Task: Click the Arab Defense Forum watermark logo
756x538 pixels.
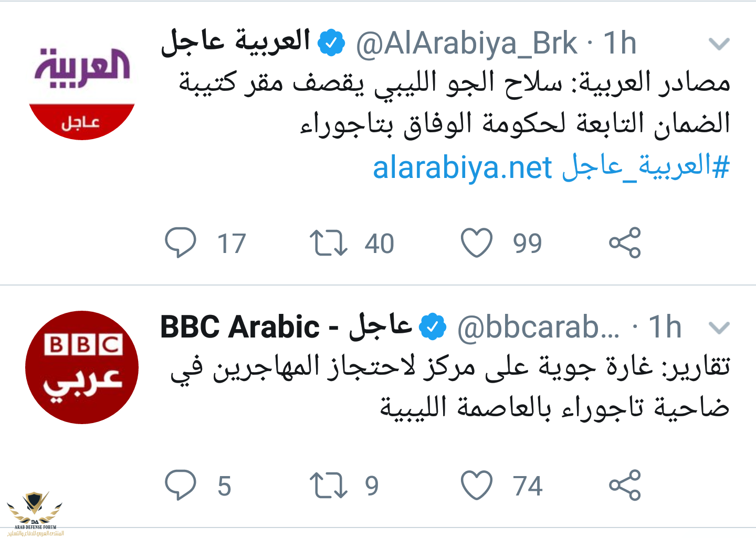Action: [35, 514]
